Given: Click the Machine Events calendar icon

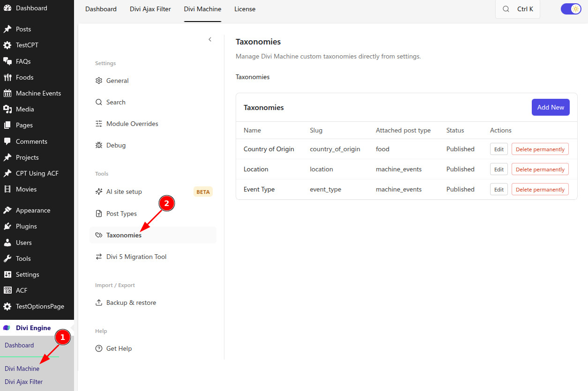Looking at the screenshot, I should pos(7,93).
